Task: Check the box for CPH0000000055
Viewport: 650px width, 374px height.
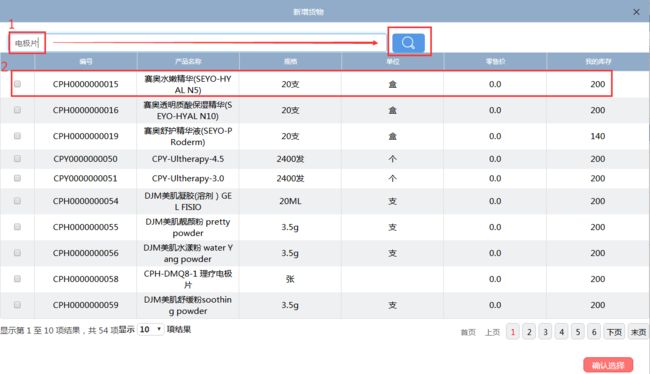Action: coord(17,227)
